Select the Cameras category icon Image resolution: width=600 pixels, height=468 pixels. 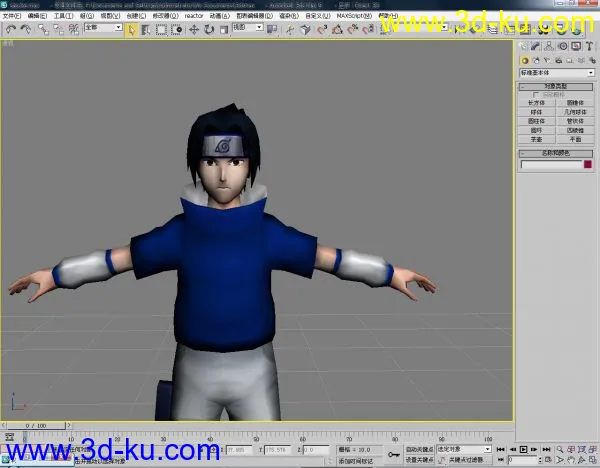pos(559,60)
